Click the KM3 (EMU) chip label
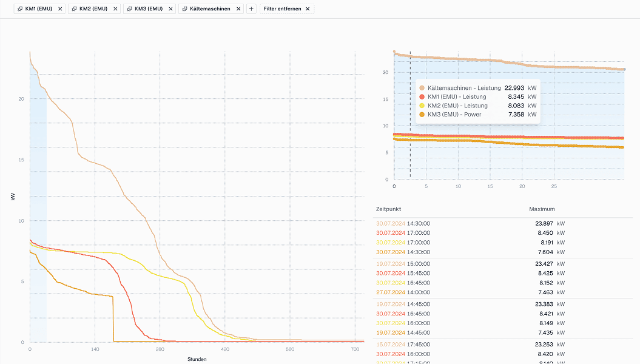Screen dimensions: 640x364 (148, 9)
